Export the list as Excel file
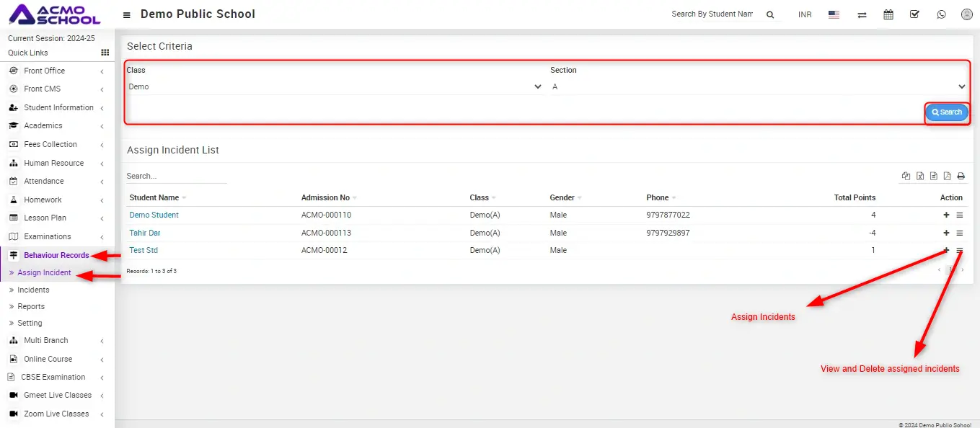 (920, 177)
